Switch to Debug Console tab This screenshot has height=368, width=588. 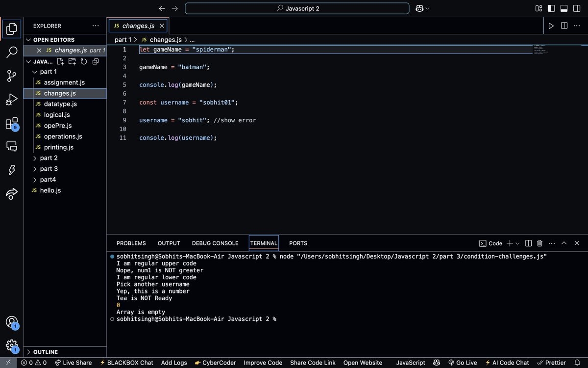click(215, 243)
